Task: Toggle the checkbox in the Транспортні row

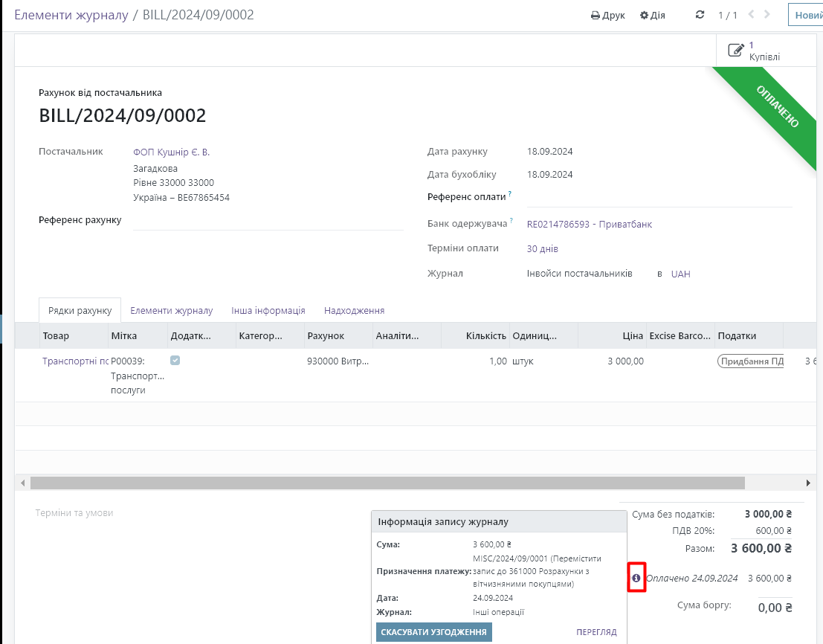Action: click(175, 361)
